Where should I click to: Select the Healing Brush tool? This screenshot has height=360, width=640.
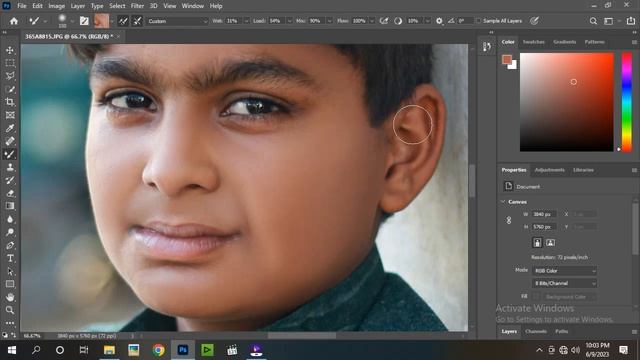pos(10,141)
